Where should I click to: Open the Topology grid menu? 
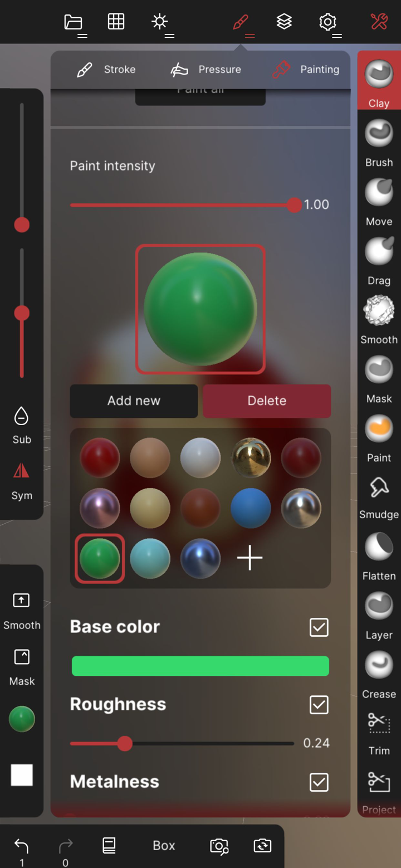point(116,22)
